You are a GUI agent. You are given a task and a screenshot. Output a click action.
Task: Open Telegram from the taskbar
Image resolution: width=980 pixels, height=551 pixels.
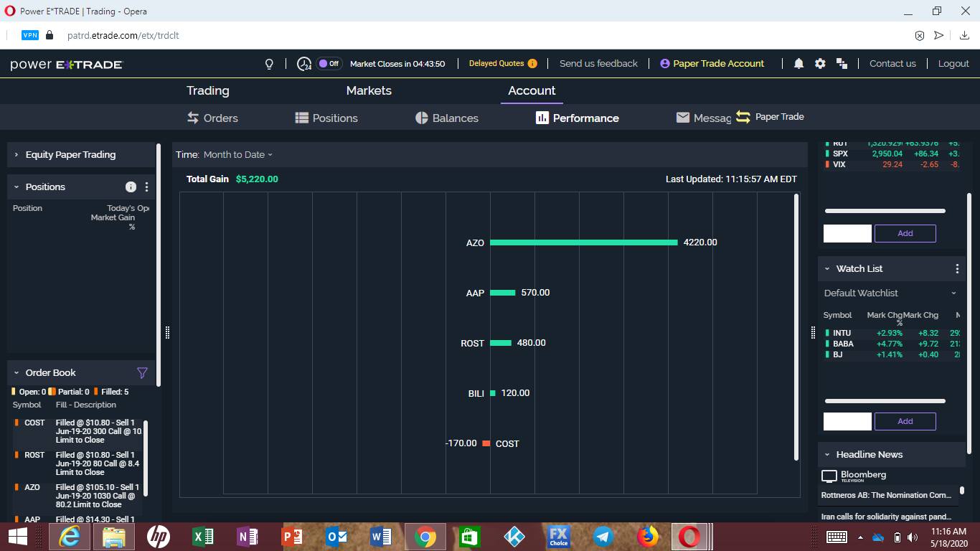[603, 536]
